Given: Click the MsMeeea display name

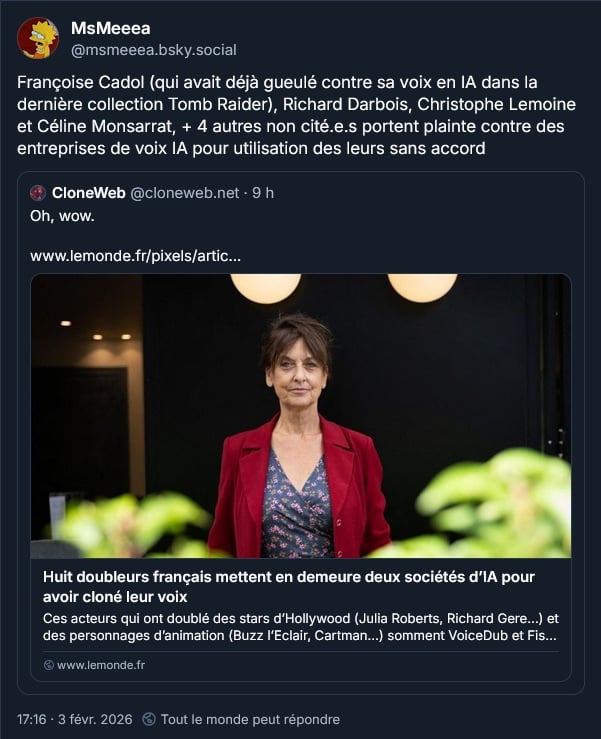Looking at the screenshot, I should [x=110, y=28].
